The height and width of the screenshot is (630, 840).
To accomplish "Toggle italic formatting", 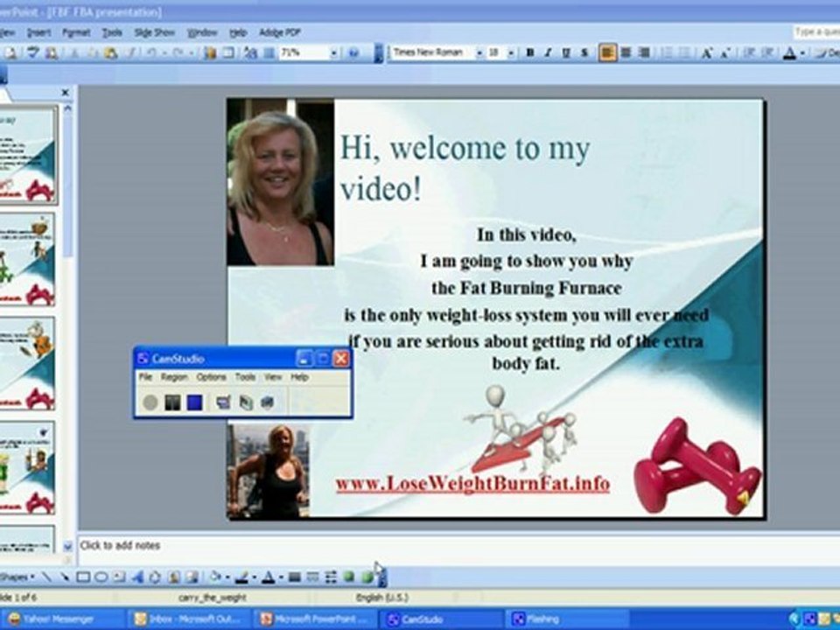I will [x=548, y=52].
